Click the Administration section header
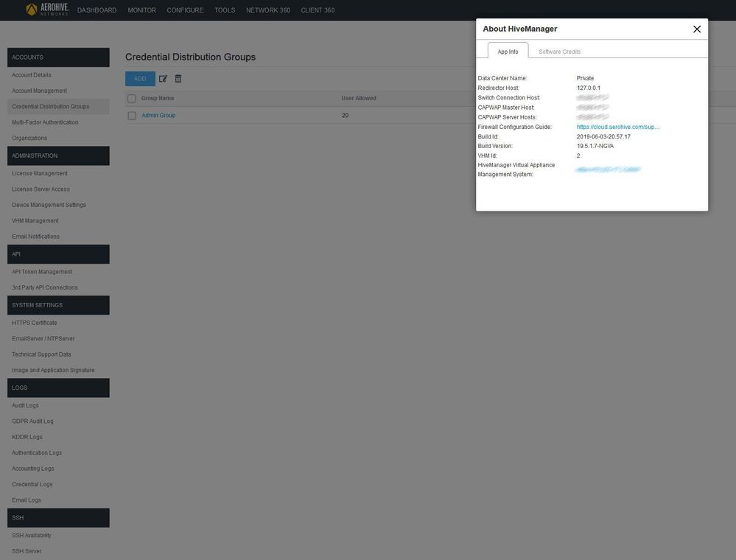This screenshot has width=736, height=560. coord(58,156)
